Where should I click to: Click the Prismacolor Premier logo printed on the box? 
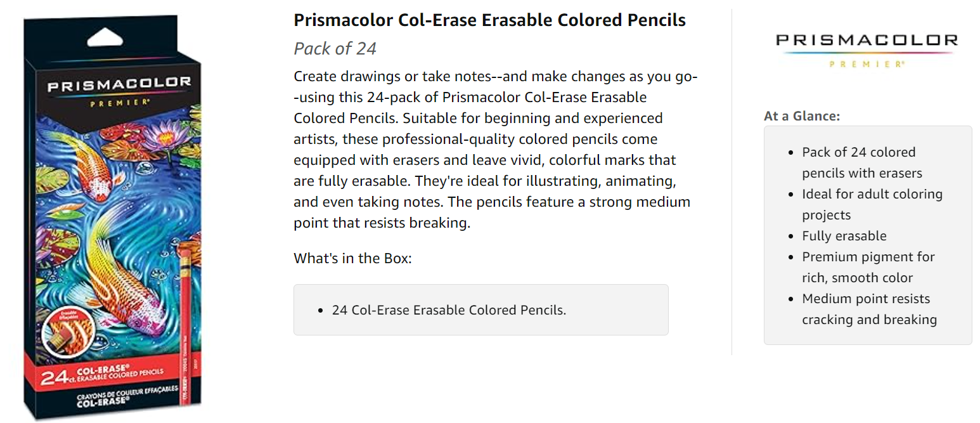(119, 88)
